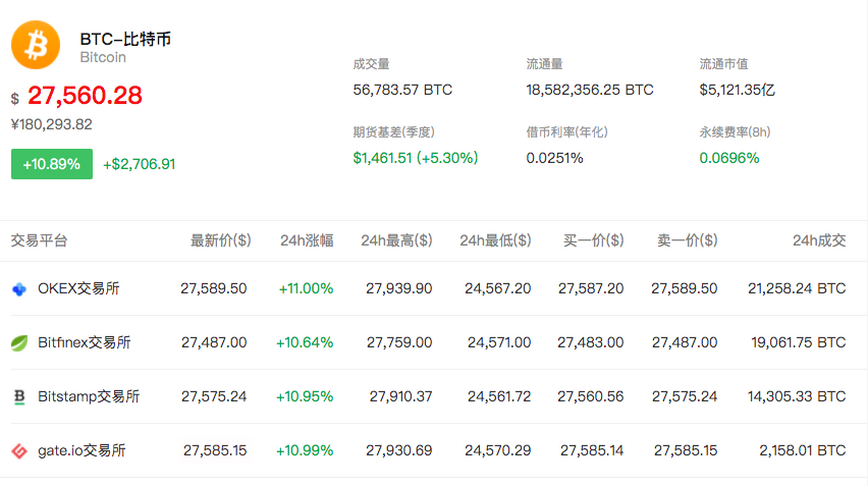The width and height of the screenshot is (868, 486).
Task: Open the Bitfinex交易所 exchange link
Action: 84,342
